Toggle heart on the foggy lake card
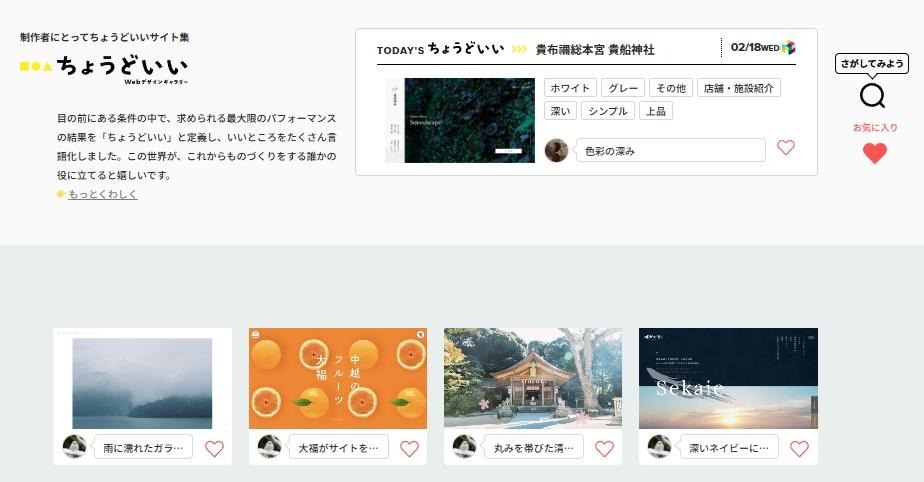This screenshot has width=924, height=482. click(214, 448)
